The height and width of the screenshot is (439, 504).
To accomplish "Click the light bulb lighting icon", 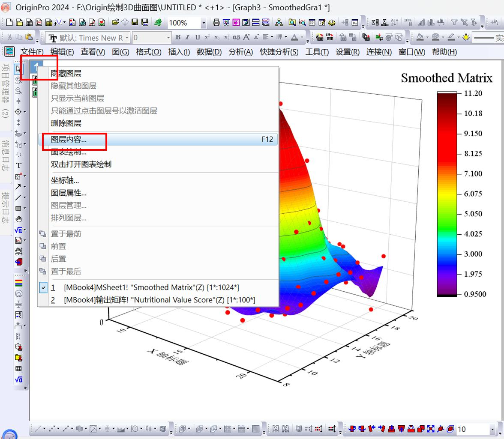I will tap(466, 38).
